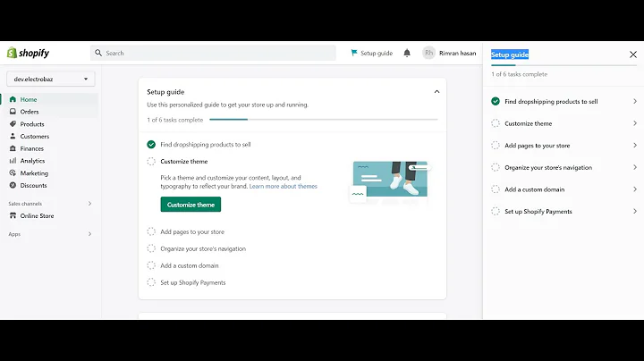Screen dimensions: 644x361
Task: Click the green Customize theme button
Action: point(191,205)
